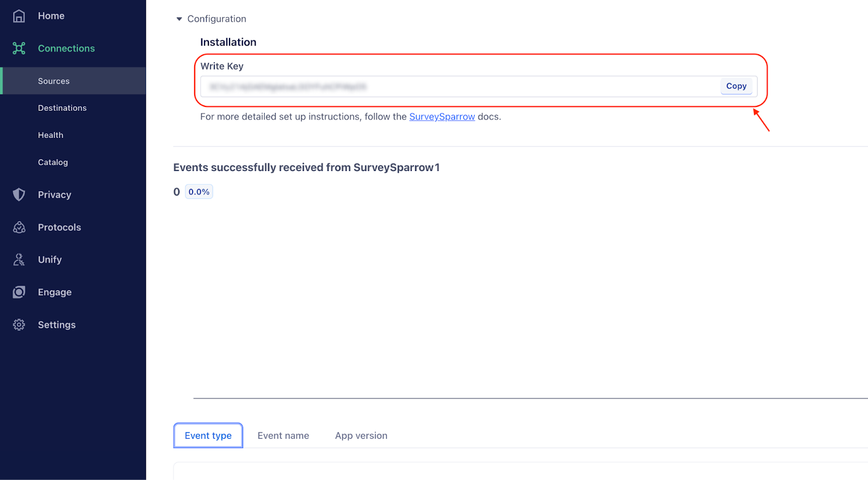The image size is (868, 480).
Task: Switch to the Event name tab
Action: 283,435
